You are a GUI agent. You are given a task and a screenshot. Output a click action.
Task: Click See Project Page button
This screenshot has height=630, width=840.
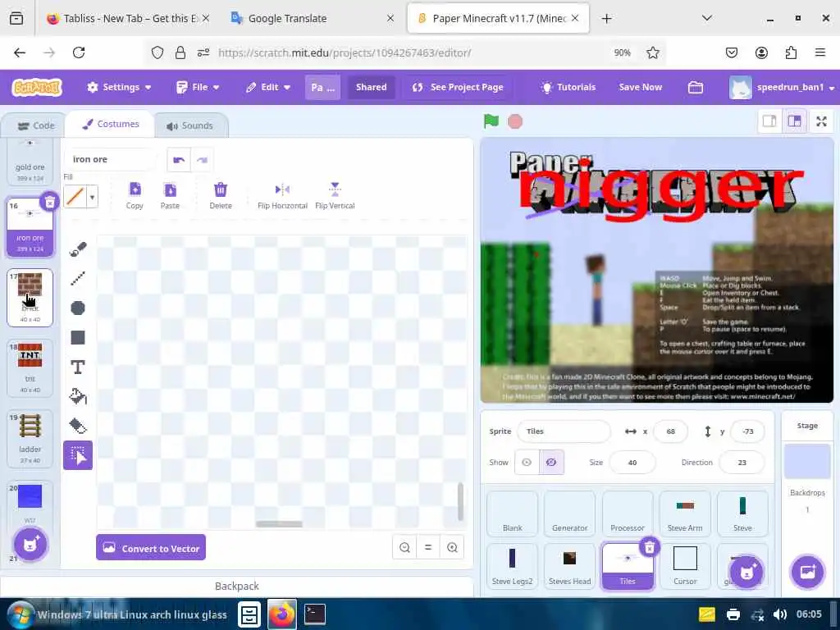point(459,87)
